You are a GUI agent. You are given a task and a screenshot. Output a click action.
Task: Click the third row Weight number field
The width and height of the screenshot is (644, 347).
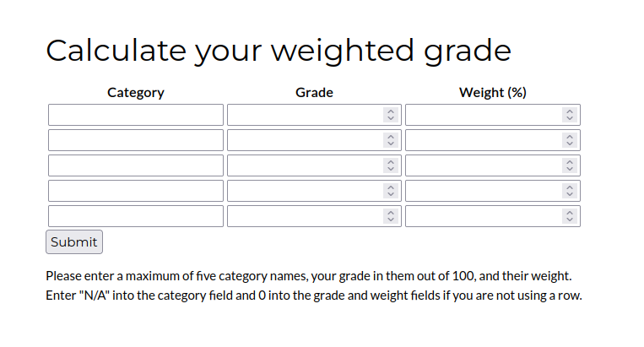483,165
